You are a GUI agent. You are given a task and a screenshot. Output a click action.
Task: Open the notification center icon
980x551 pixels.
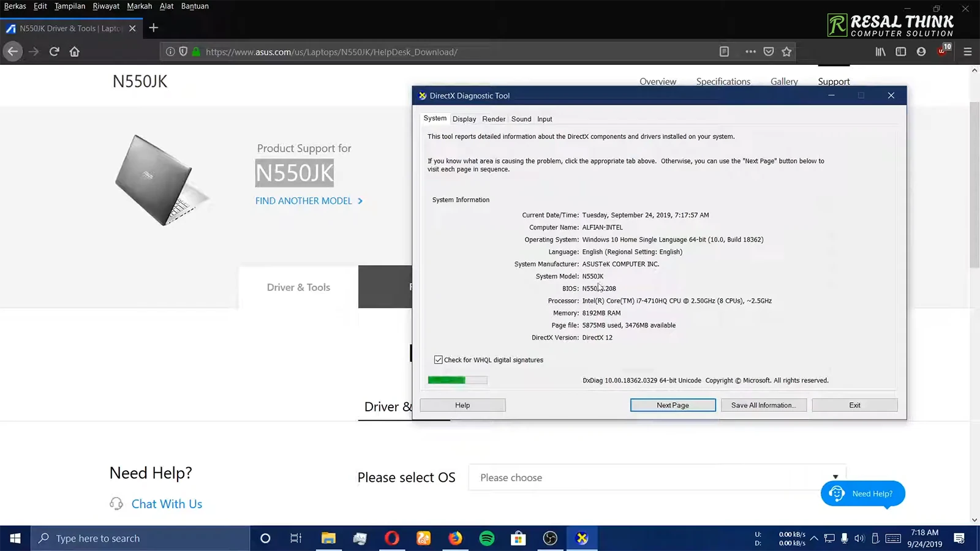[959, 538]
